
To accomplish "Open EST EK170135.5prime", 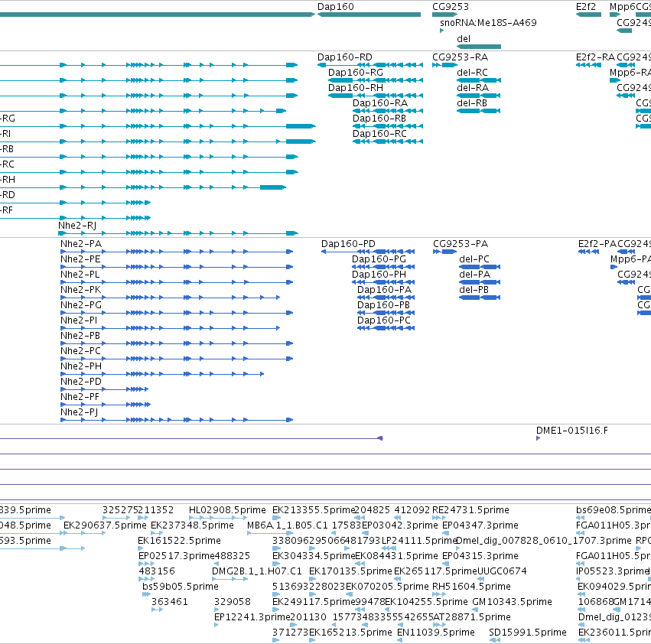I will pyautogui.click(x=351, y=571).
